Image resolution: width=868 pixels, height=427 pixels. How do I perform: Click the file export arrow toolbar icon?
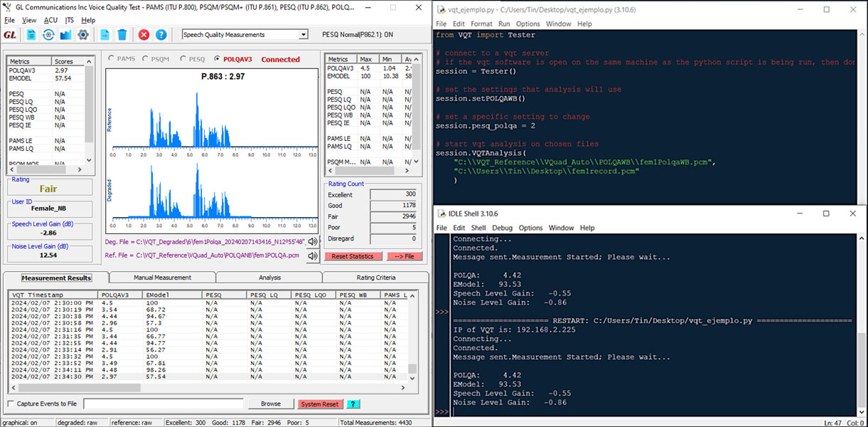point(105,35)
